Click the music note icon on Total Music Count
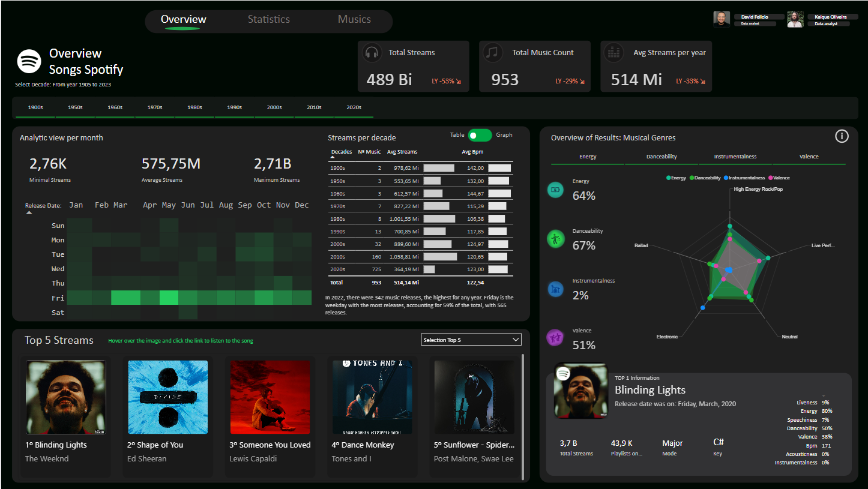Screen dimensions: 868x489 pyautogui.click(x=493, y=53)
